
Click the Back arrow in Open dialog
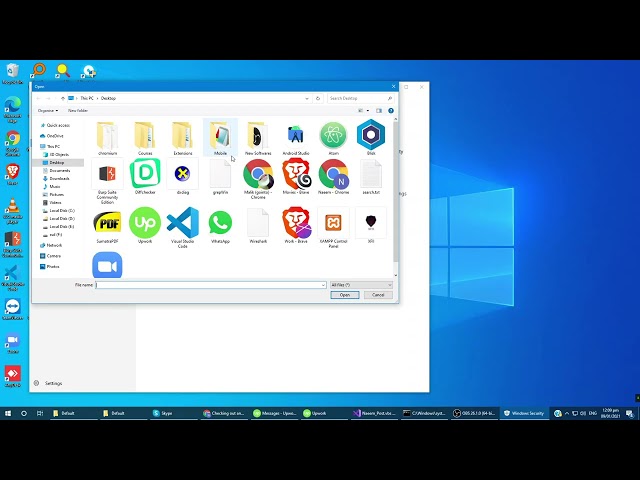[38, 98]
